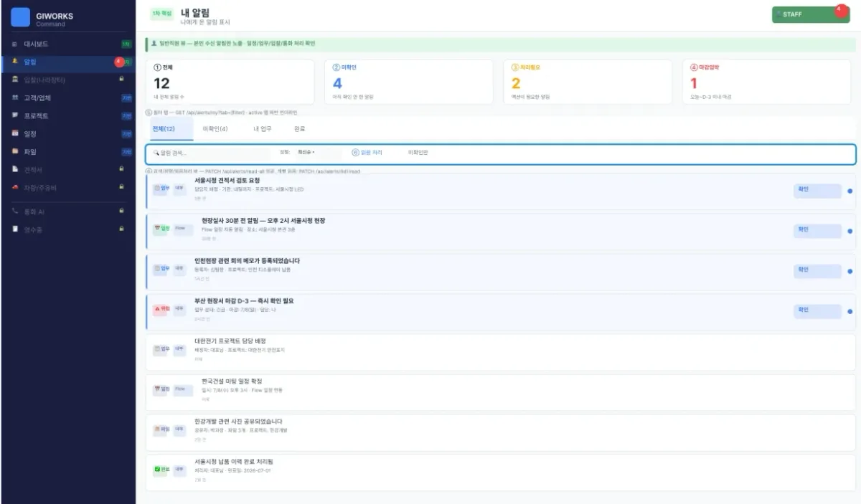Image resolution: width=861 pixels, height=504 pixels.
Task: Switch to the 미확인(4) tab
Action: [x=215, y=129]
